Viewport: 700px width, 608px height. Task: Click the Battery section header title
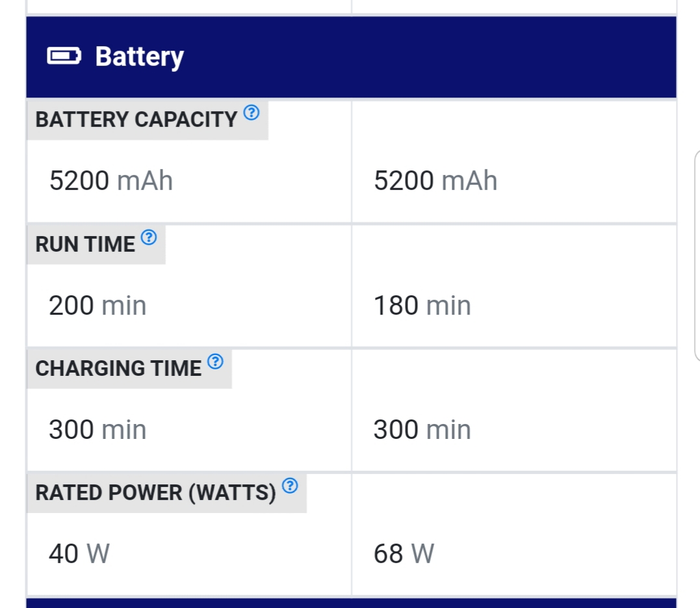point(139,57)
